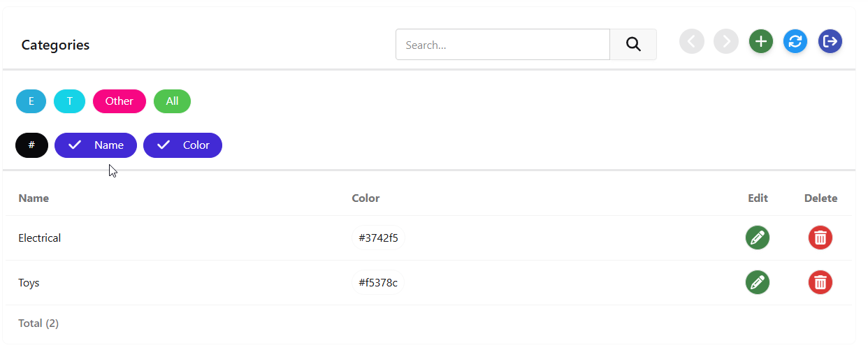This screenshot has width=868, height=364.
Task: Filter categories by letter T
Action: tap(69, 101)
